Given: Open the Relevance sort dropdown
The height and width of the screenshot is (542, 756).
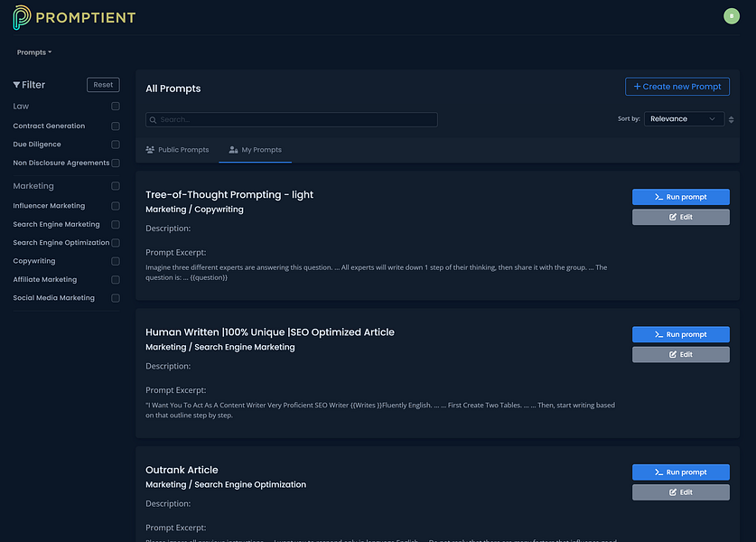Looking at the screenshot, I should pos(684,118).
